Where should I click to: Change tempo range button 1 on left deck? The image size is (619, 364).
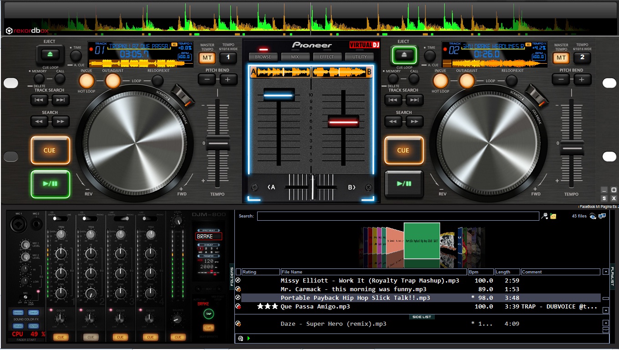pos(228,58)
